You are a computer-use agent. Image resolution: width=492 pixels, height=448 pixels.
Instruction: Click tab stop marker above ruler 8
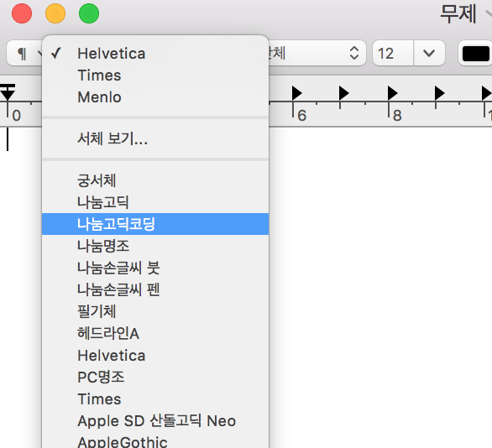click(393, 93)
